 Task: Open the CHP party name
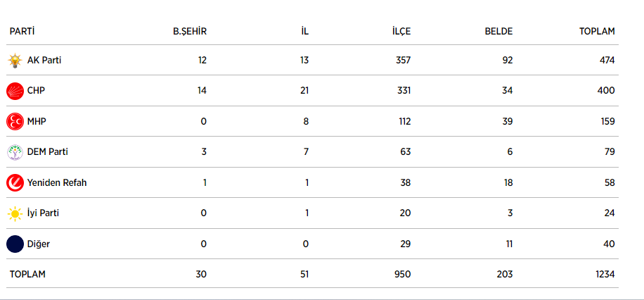(37, 91)
